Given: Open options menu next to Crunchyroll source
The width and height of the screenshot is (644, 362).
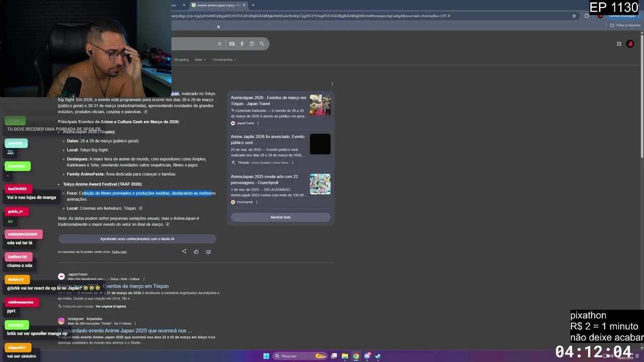Looking at the screenshot, I should [257, 202].
